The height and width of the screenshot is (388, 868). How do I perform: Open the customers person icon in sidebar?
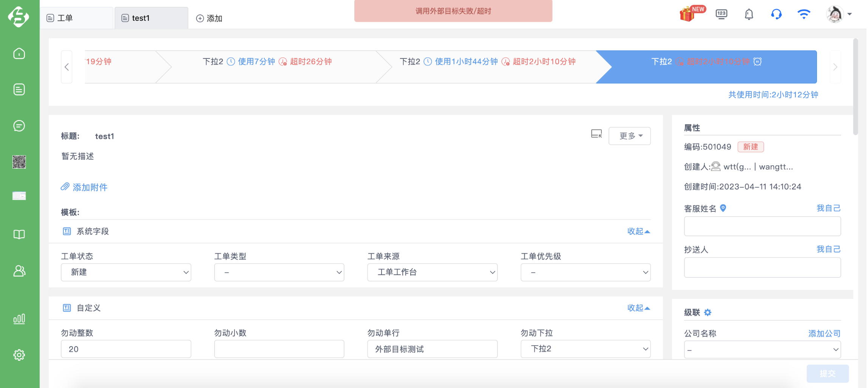tap(19, 271)
